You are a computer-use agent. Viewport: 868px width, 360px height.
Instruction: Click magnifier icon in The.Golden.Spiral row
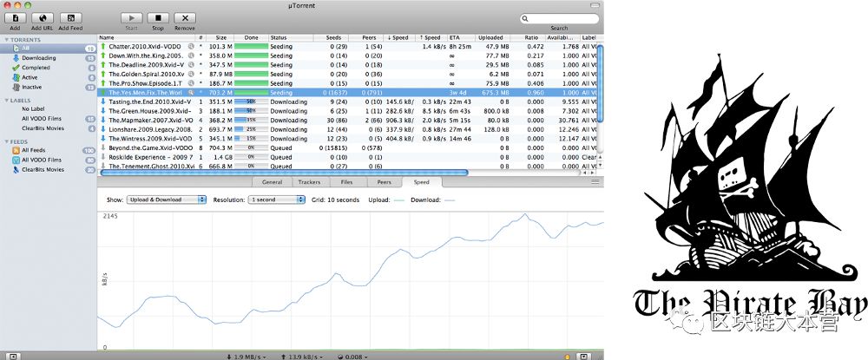[191, 74]
